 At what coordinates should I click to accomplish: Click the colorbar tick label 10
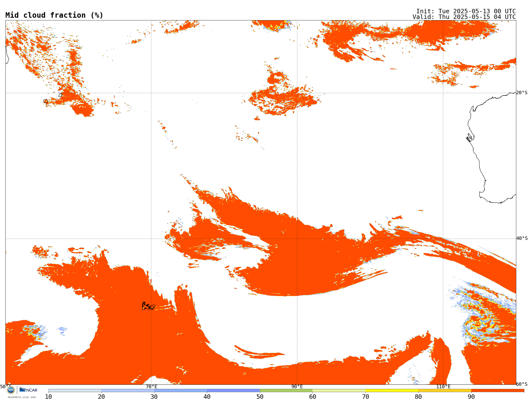[x=49, y=397]
